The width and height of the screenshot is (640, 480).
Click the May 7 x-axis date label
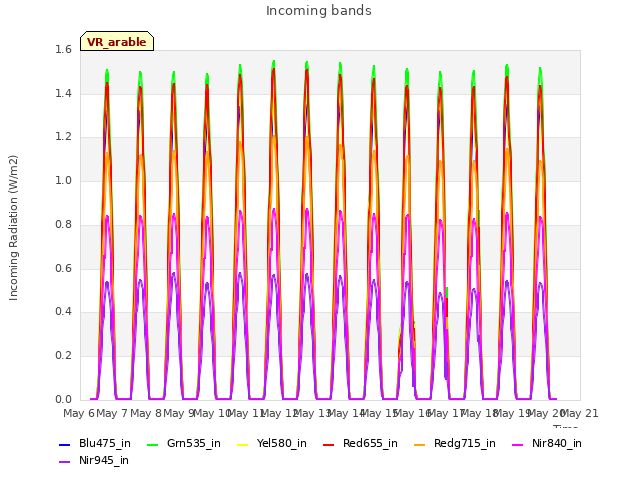point(112,413)
